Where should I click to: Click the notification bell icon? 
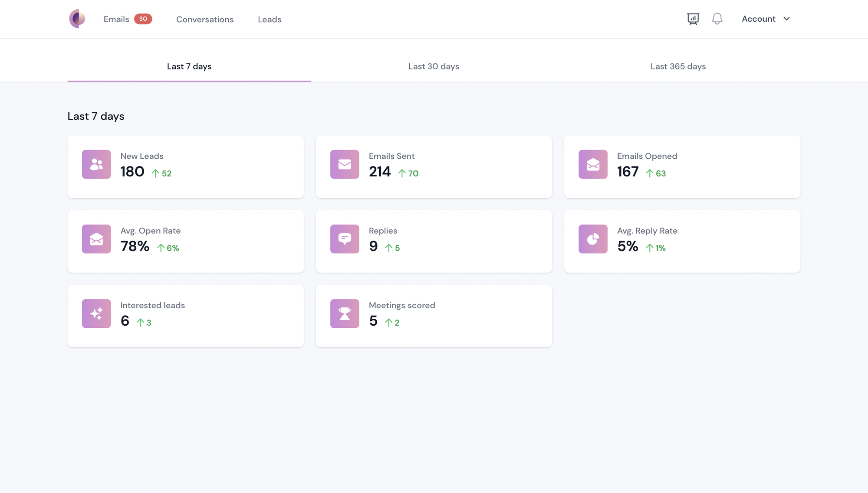pos(717,19)
